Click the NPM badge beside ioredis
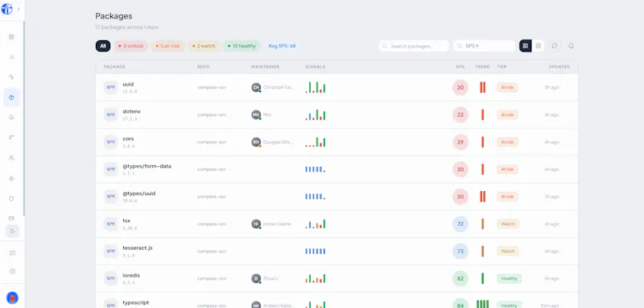The height and width of the screenshot is (308, 644). pos(110,278)
